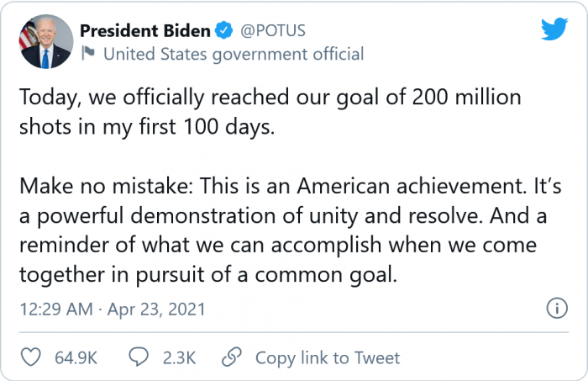Viewport: 588px width, 381px height.
Task: Click the "President Biden" display name
Action: coord(145,31)
